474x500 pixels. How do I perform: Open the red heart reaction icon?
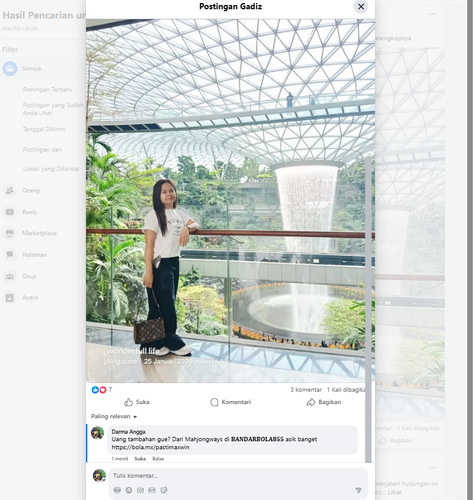tap(103, 390)
